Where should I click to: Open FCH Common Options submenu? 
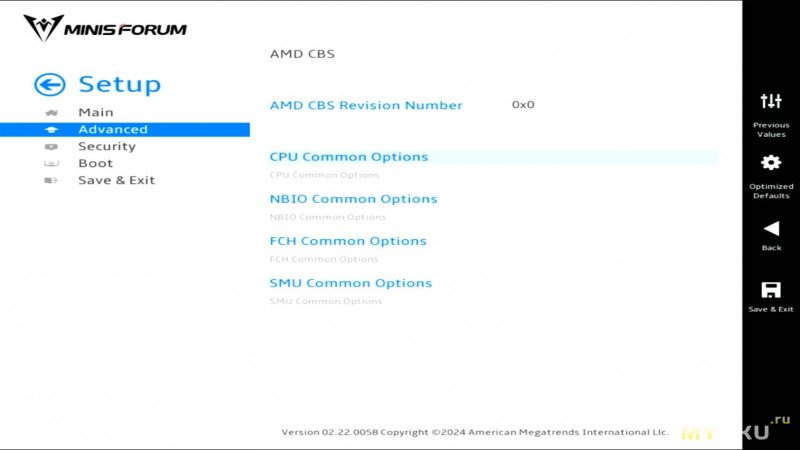[348, 241]
